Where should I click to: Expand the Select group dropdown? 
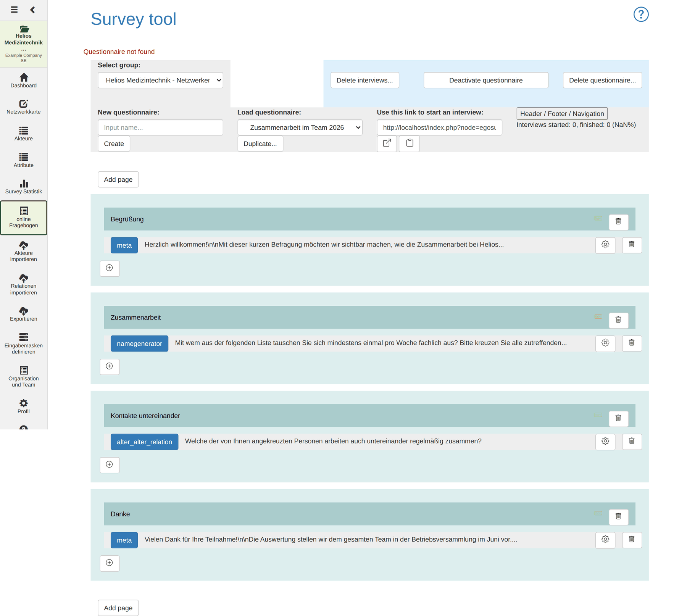coord(160,80)
